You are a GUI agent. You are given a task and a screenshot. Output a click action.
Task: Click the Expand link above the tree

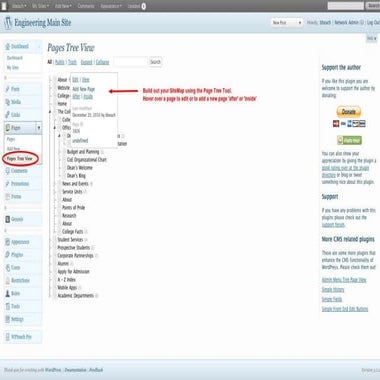[86, 62]
